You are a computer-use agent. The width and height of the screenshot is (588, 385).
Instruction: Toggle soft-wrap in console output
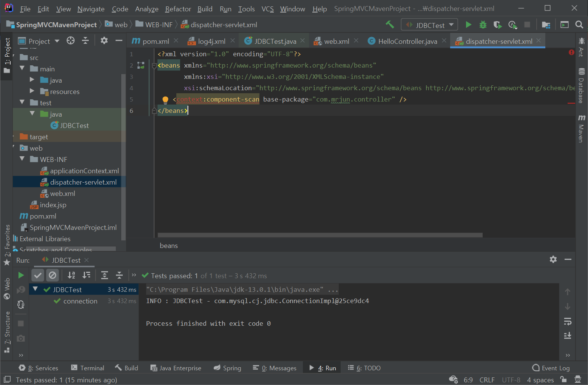pos(568,322)
